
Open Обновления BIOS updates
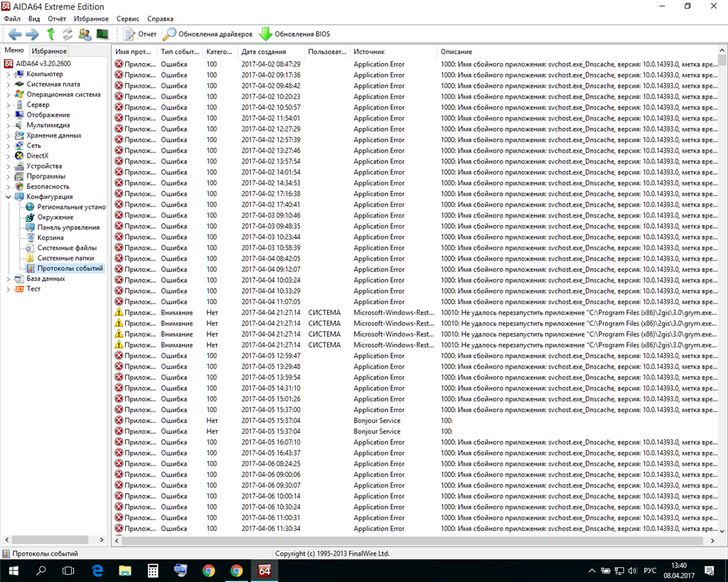point(294,34)
